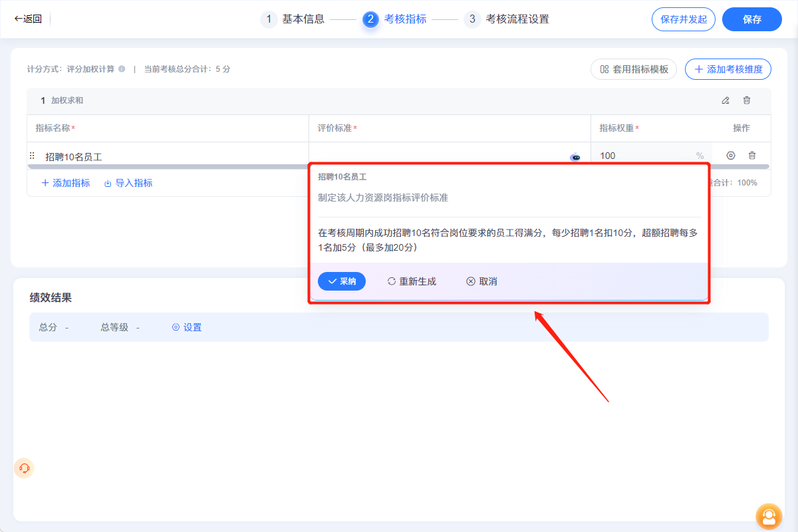Regenerate the standard with 重新生成
This screenshot has width=798, height=532.
(412, 281)
